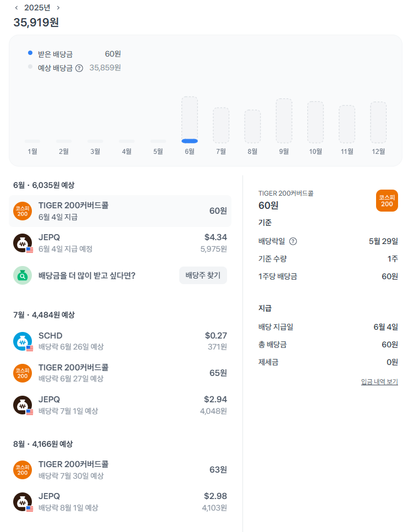Click the total 35,919원 amount
This screenshot has height=532, width=414.
[x=36, y=23]
